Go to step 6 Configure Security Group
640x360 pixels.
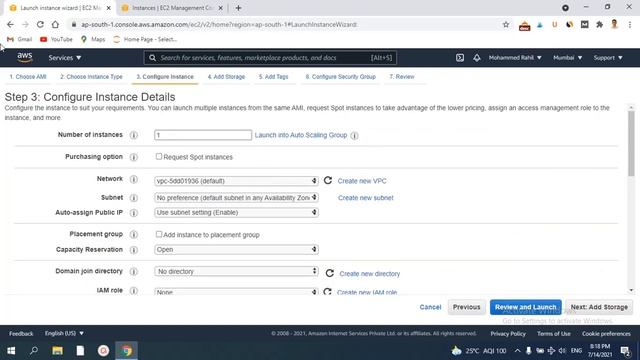[340, 77]
